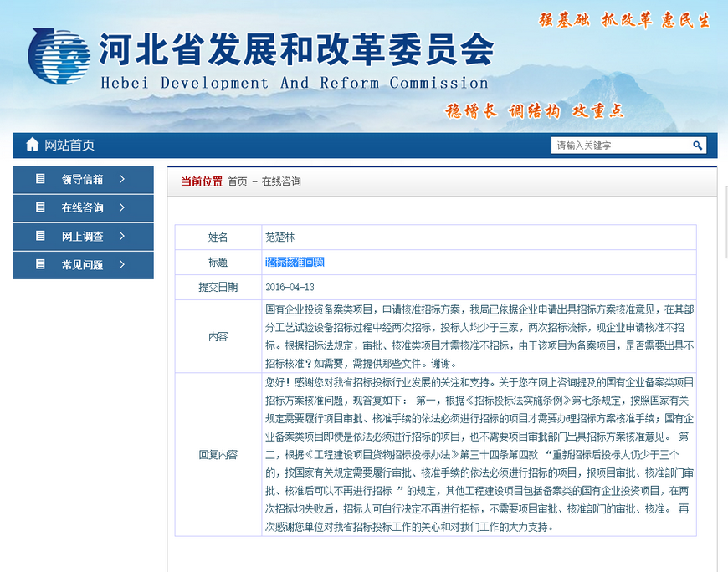Open the 常见问题 sidebar menu item

click(x=83, y=265)
